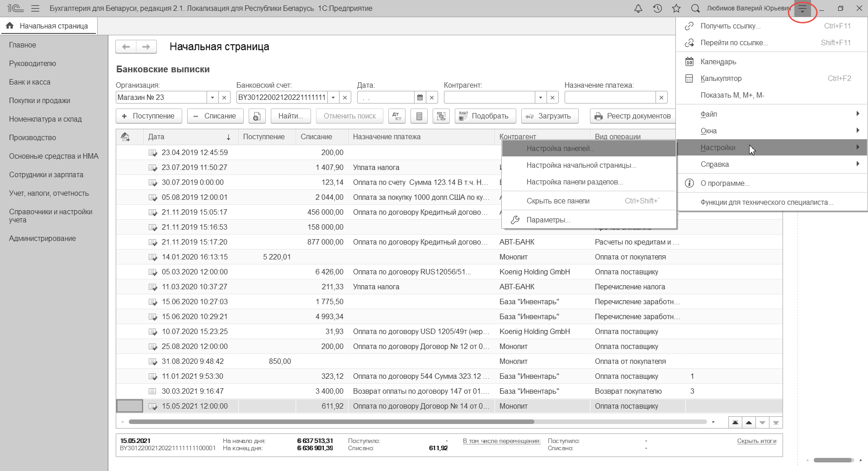The height and width of the screenshot is (471, 868).
Task: Open favorites star icon
Action: 676,9
